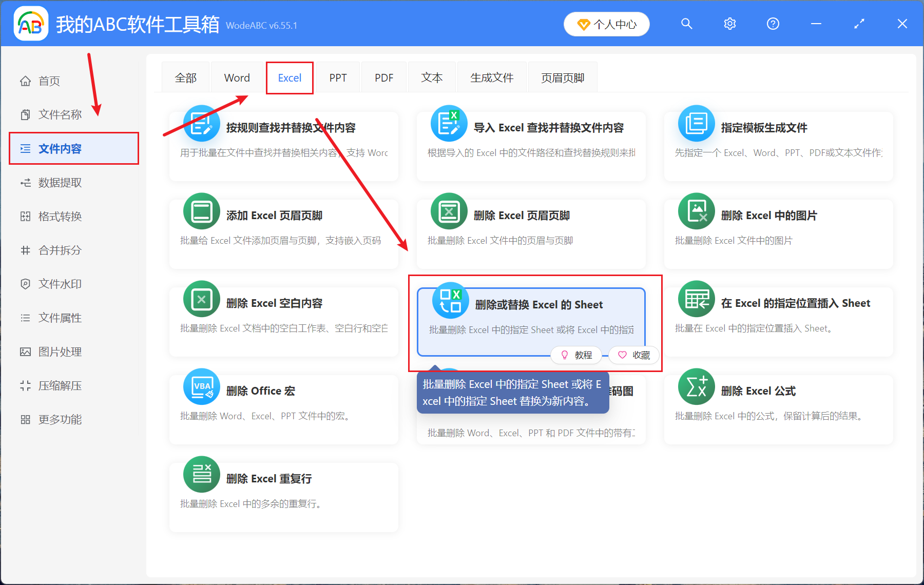Open the 个人中心 button
The image size is (924, 585).
[606, 25]
